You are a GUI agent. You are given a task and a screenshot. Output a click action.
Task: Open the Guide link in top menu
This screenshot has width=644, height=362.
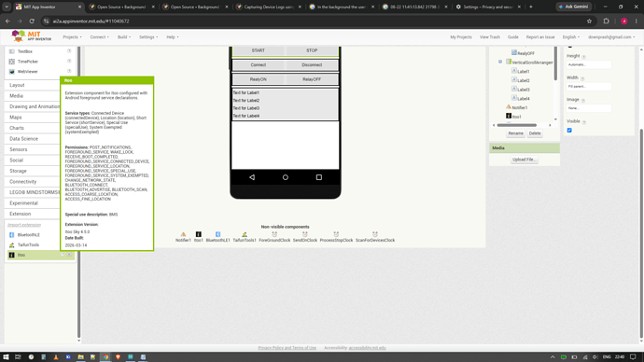(513, 37)
